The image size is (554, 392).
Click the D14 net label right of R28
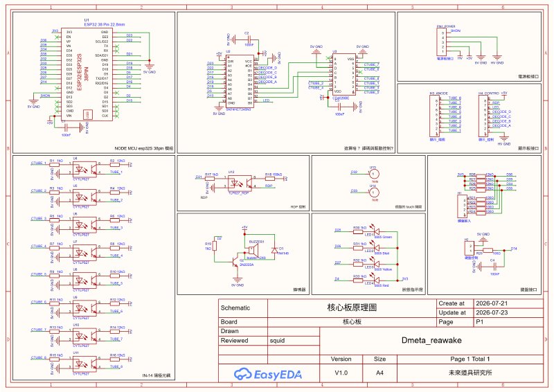coord(514,249)
